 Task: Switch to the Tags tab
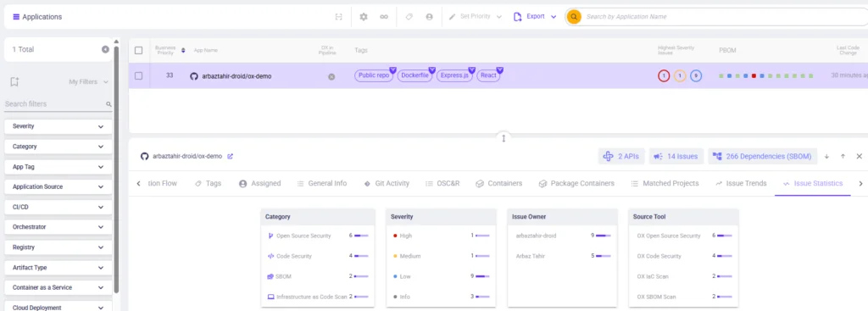(x=208, y=183)
